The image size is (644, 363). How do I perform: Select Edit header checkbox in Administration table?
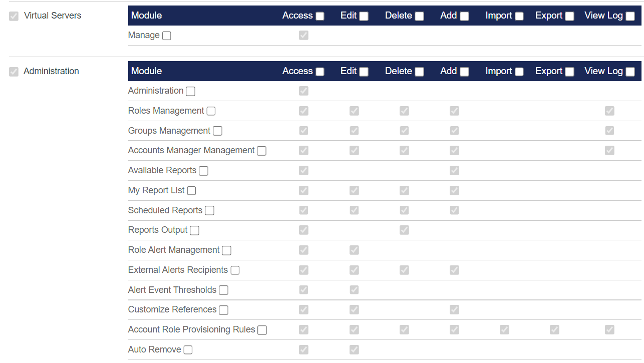tap(364, 72)
